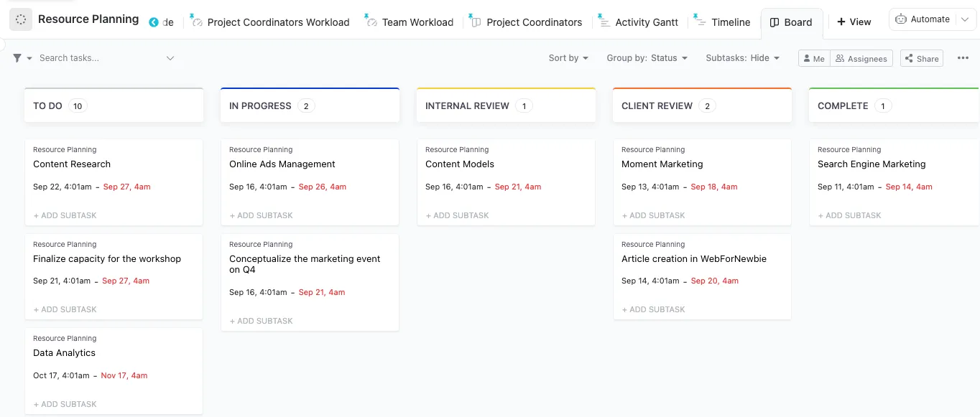Screen dimensions: 980x417
Task: Open the Content Models task
Action: point(460,164)
